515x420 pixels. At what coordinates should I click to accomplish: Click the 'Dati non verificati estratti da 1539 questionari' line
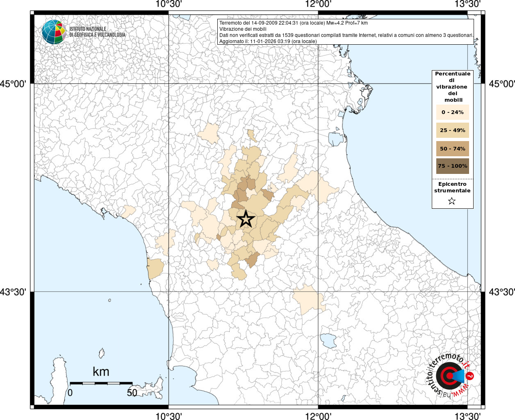pos(346,35)
